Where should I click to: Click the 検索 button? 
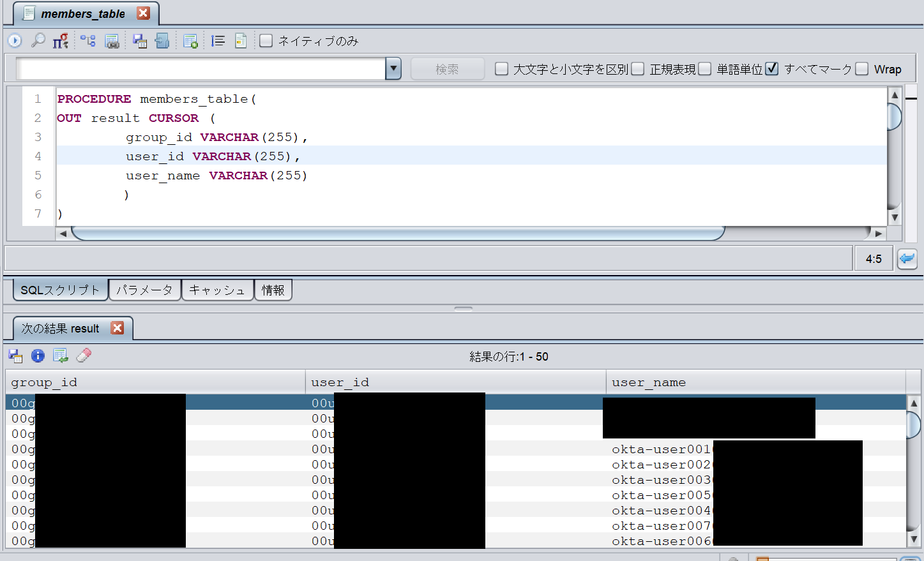pyautogui.click(x=447, y=69)
